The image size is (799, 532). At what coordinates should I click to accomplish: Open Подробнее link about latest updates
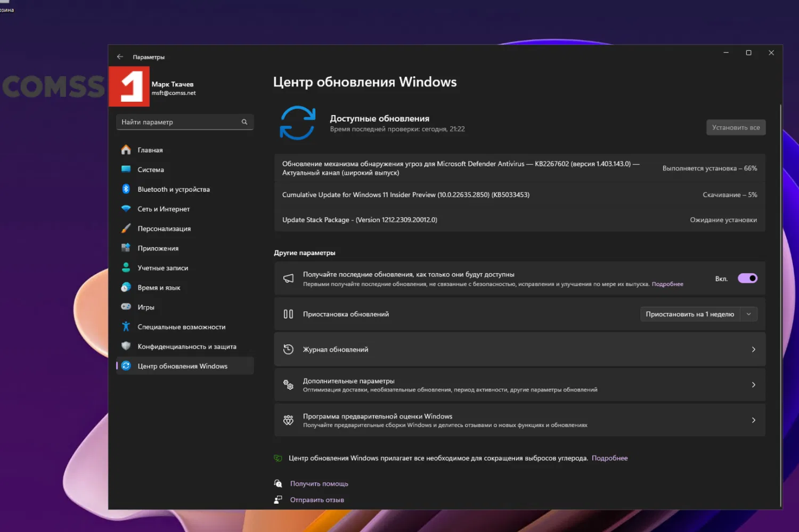(667, 284)
